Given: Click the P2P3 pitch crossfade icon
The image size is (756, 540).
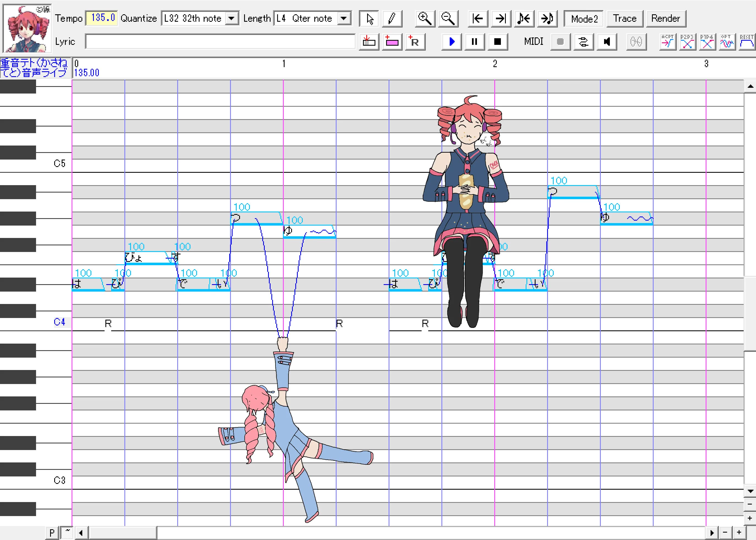Looking at the screenshot, I should (x=687, y=42).
